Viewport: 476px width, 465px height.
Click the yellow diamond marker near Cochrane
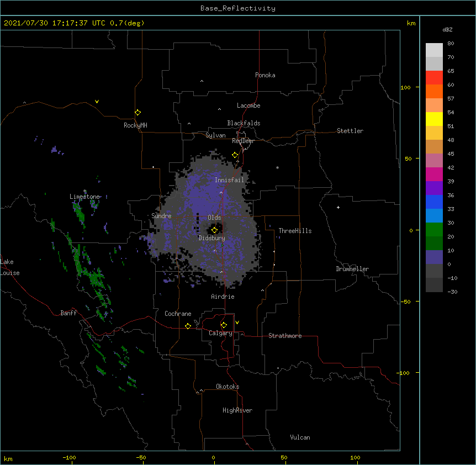coord(188,326)
